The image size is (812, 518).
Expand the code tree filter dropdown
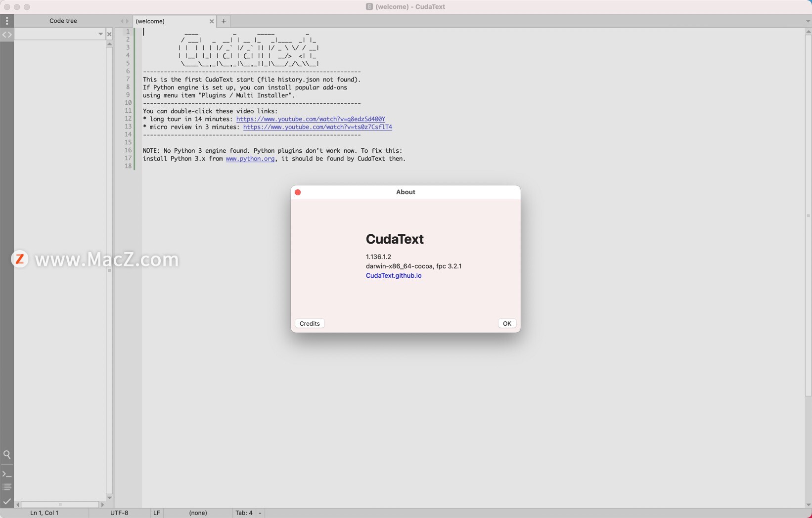(x=100, y=34)
